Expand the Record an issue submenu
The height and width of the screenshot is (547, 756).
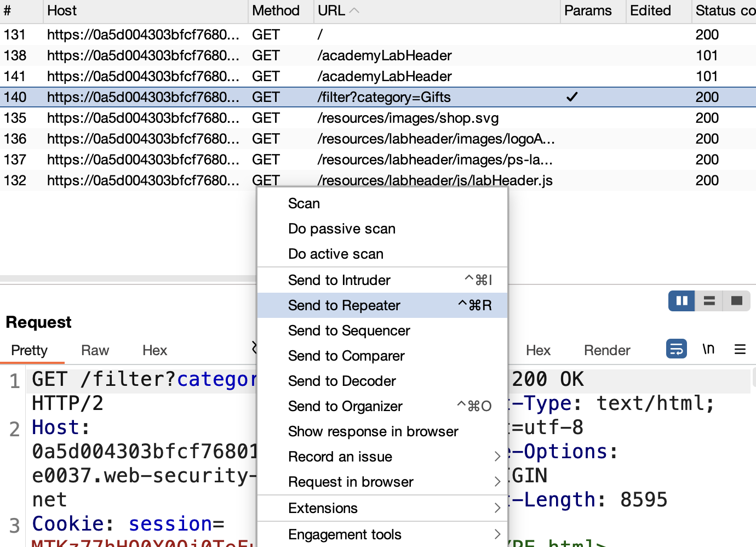tap(497, 457)
